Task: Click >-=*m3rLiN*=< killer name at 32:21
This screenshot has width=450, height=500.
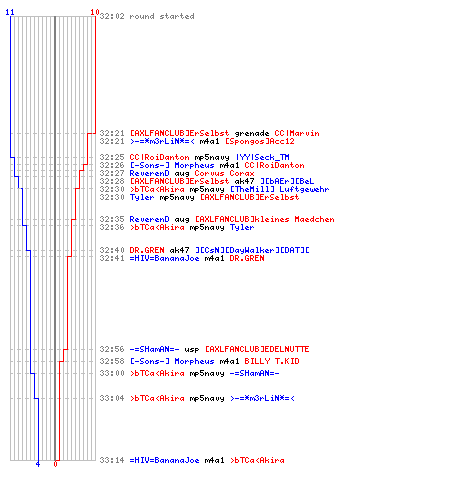Action: pyautogui.click(x=162, y=141)
